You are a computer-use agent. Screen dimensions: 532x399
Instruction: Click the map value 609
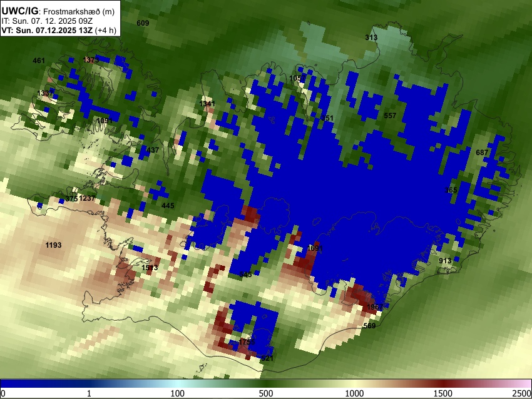click(143, 23)
